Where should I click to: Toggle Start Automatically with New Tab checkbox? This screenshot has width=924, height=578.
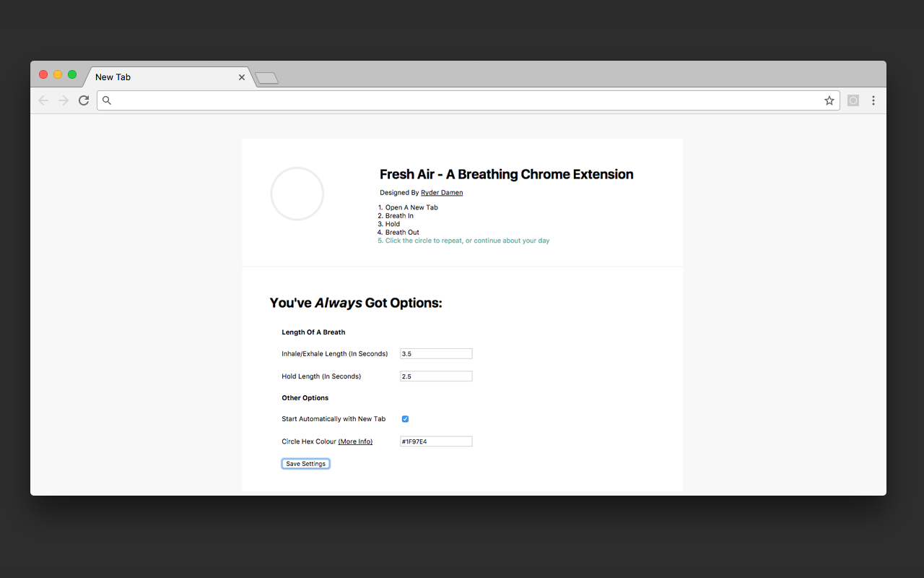405,419
